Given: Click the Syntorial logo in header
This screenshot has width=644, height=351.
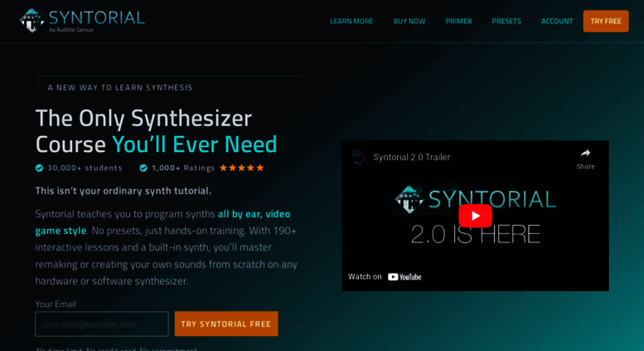Looking at the screenshot, I should (x=82, y=21).
